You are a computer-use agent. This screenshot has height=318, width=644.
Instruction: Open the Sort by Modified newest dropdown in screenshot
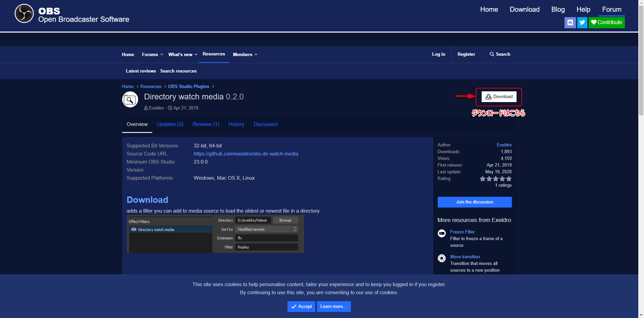(266, 229)
